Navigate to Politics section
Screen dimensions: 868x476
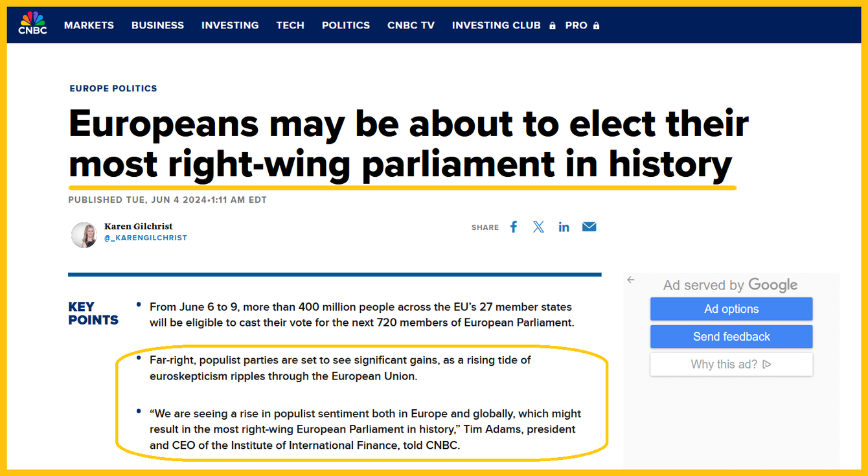tap(346, 25)
